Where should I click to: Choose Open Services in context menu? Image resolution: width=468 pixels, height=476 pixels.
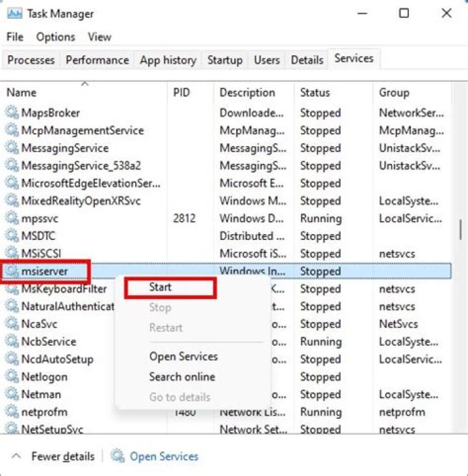tap(183, 356)
